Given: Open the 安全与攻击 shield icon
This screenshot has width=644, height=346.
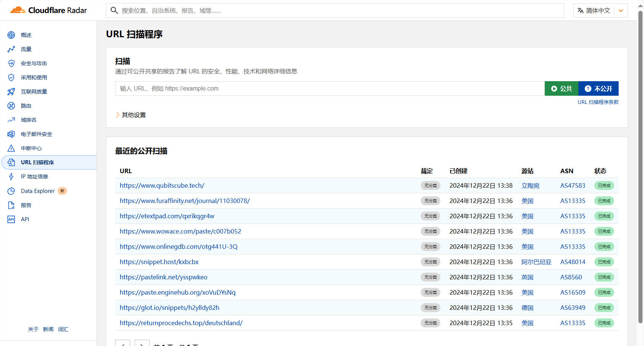Looking at the screenshot, I should click(x=11, y=63).
